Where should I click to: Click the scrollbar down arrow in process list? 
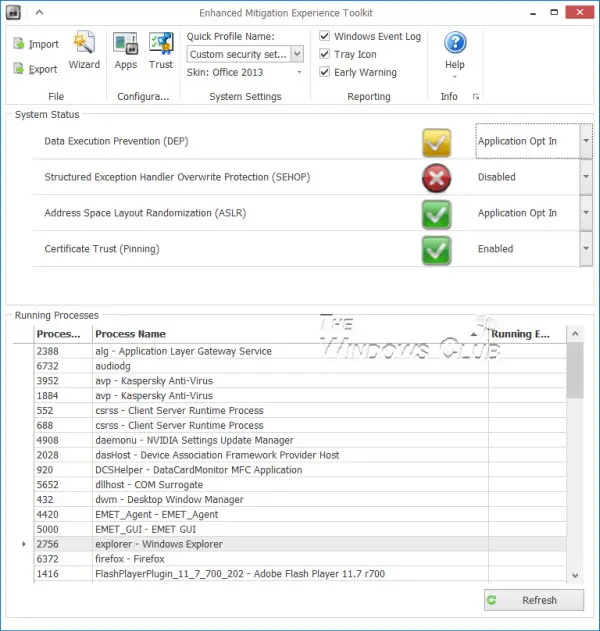[575, 575]
